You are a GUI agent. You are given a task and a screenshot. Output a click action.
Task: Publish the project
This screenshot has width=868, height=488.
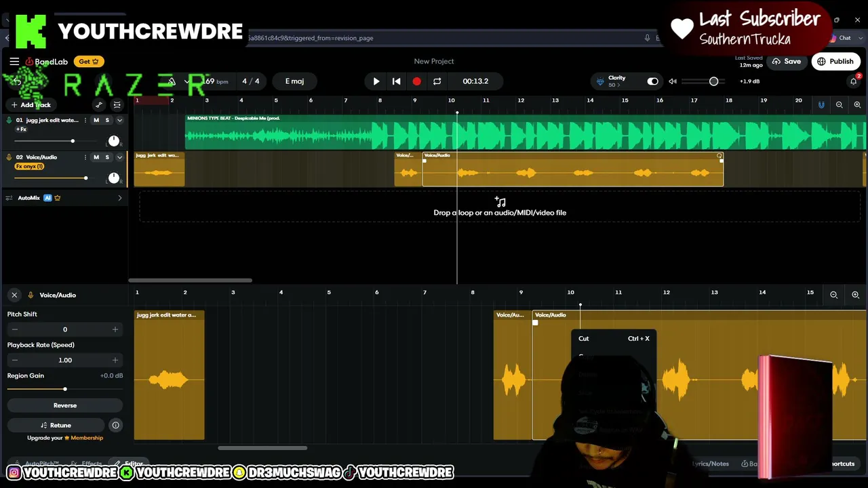click(x=835, y=62)
